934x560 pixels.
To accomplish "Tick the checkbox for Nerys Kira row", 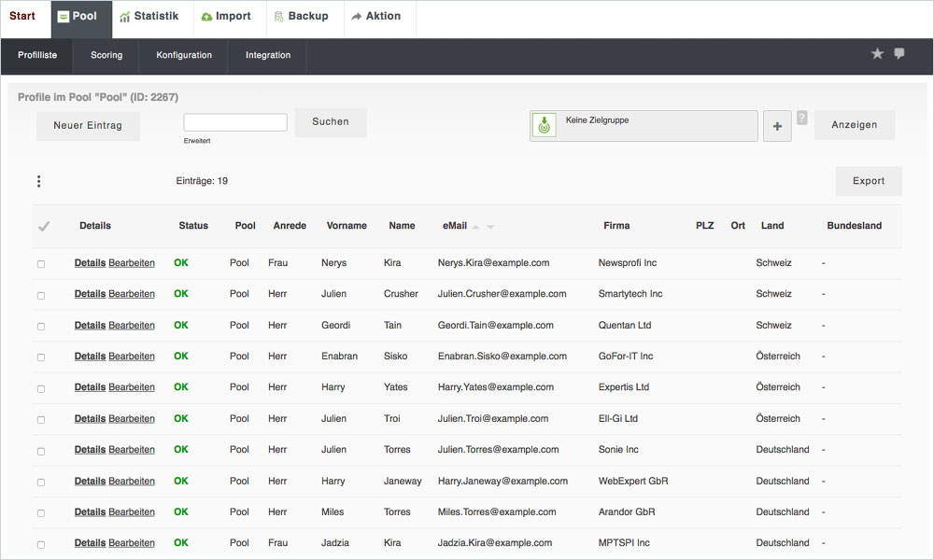I will [41, 264].
